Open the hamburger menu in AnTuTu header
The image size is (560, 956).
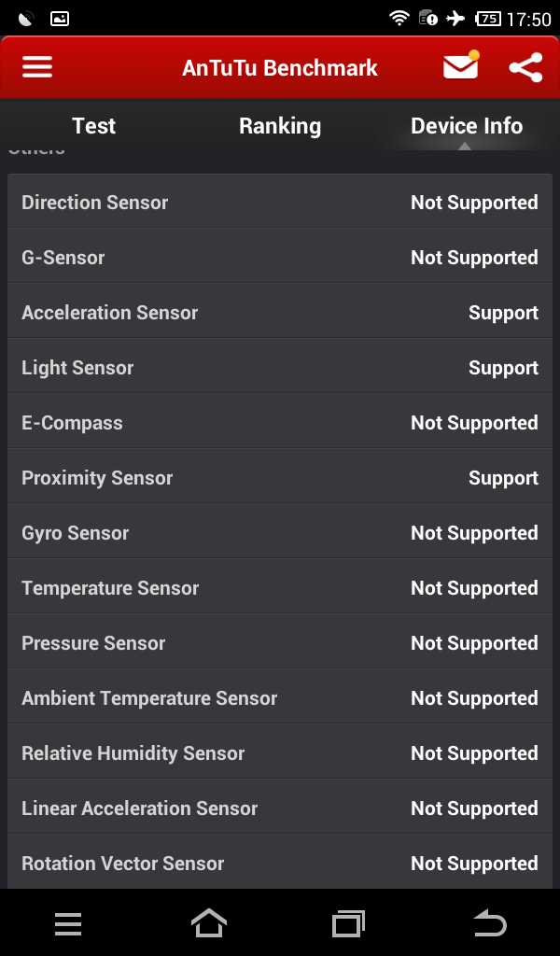tap(37, 67)
